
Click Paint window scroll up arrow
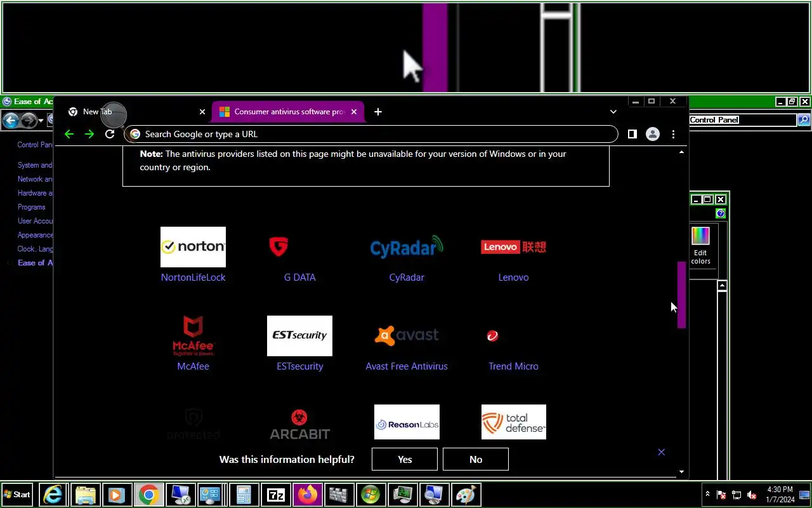tap(722, 286)
